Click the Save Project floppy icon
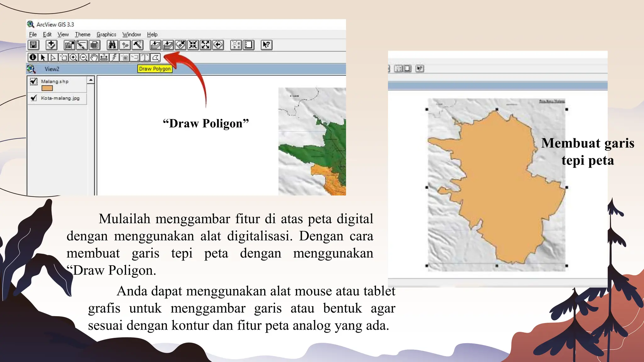644x362 pixels. (33, 45)
